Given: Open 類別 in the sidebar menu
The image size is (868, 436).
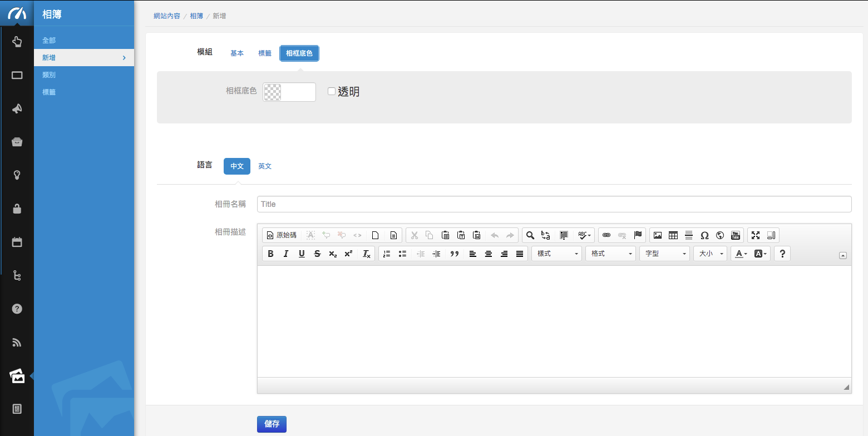Looking at the screenshot, I should (x=49, y=75).
